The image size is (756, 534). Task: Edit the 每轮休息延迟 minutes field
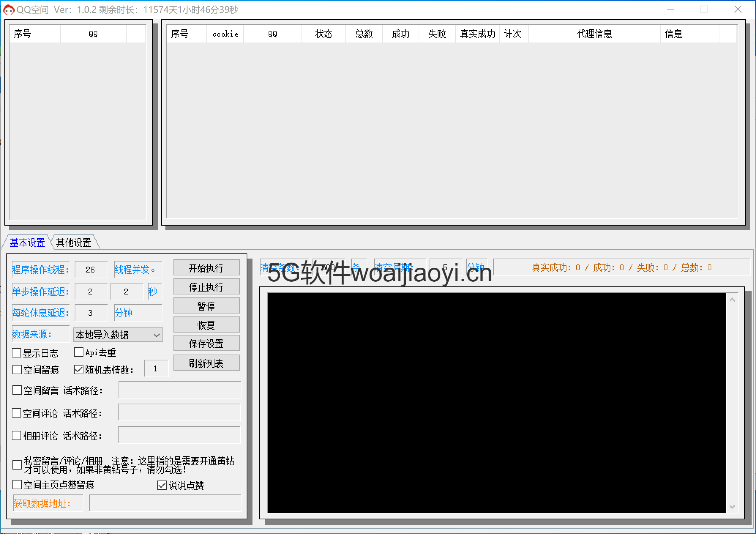(91, 313)
